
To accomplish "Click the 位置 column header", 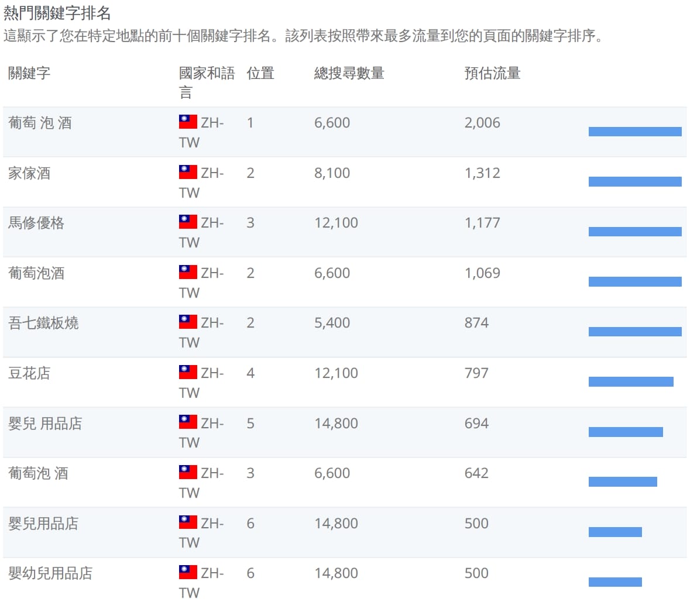I will coord(260,73).
